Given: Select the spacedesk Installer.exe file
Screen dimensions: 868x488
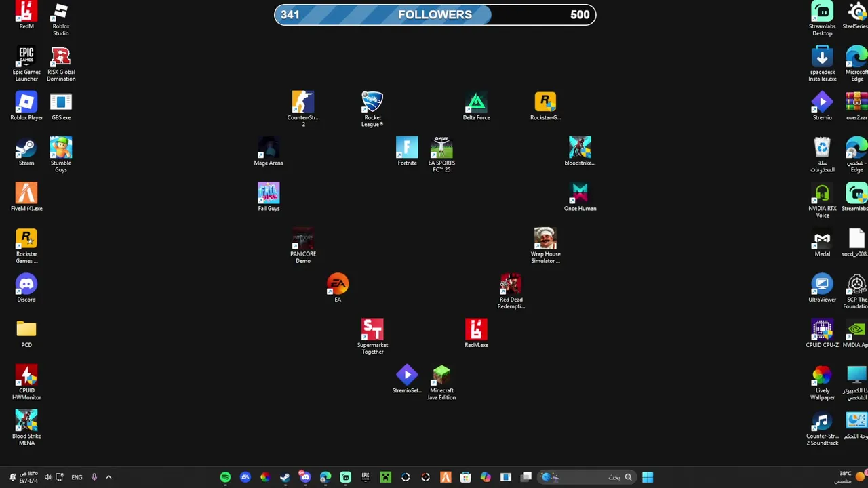Looking at the screenshot, I should 822,64.
